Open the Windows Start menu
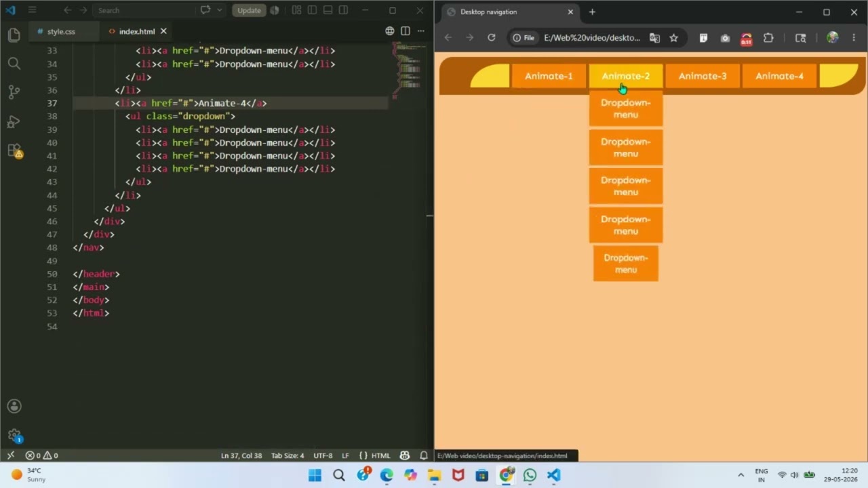The image size is (868, 488). coord(315,475)
